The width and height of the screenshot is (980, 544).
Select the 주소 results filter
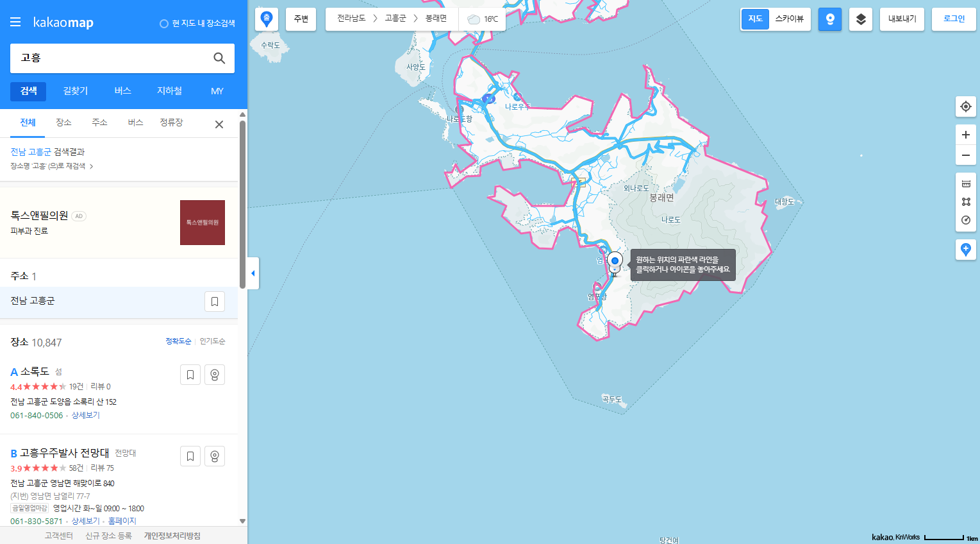coord(99,123)
